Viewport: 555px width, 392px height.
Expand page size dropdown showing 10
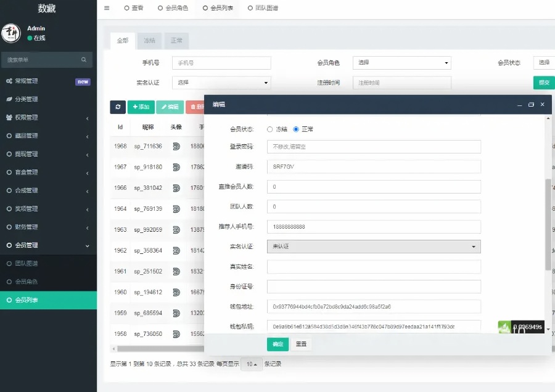pos(250,364)
